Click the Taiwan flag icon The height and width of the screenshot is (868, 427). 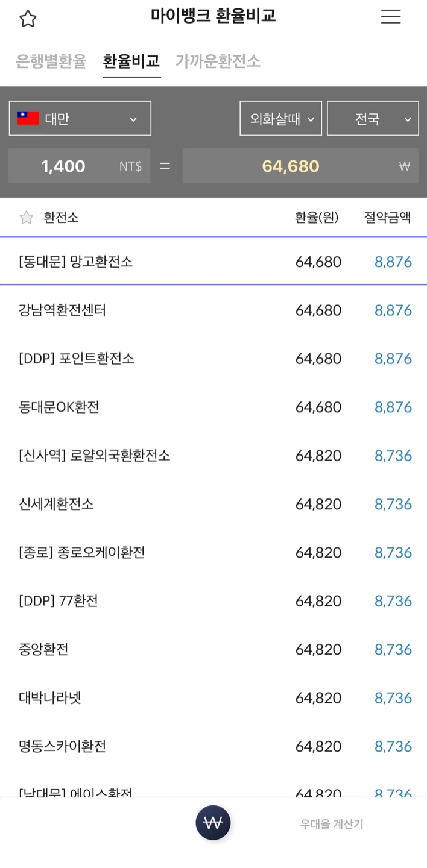[25, 118]
